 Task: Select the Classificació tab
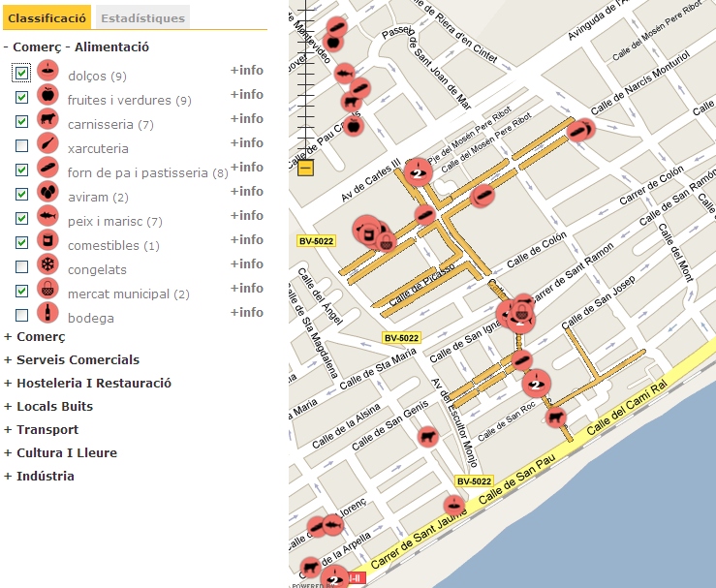coord(48,17)
